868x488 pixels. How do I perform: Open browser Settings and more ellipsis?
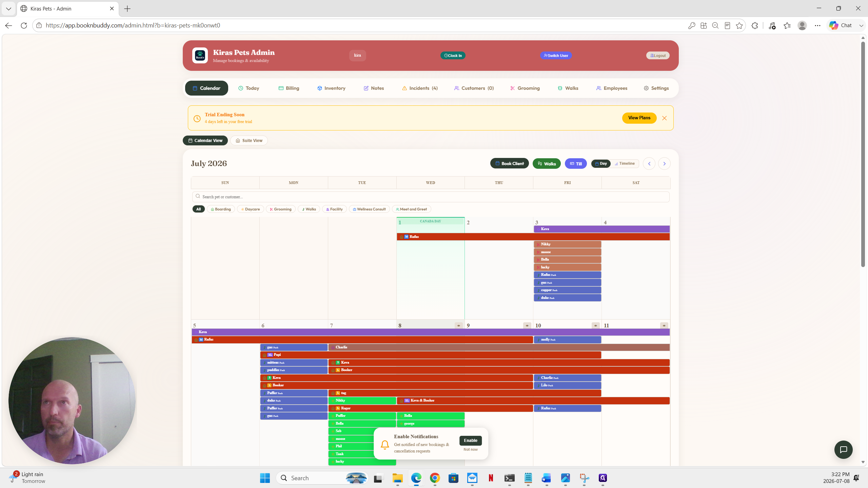click(x=817, y=25)
